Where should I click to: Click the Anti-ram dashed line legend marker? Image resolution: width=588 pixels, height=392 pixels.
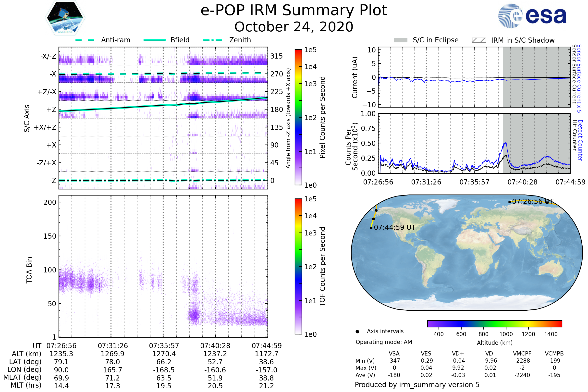click(x=85, y=40)
